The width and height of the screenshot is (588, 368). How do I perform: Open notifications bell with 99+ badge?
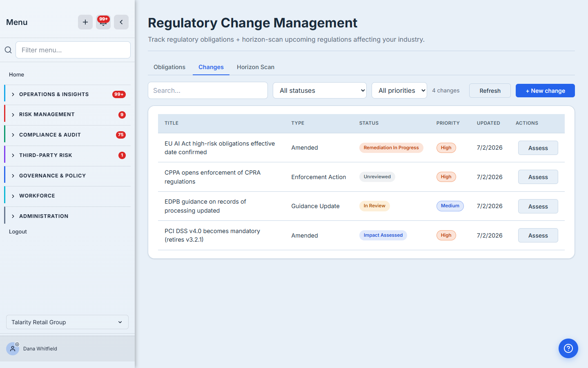103,22
